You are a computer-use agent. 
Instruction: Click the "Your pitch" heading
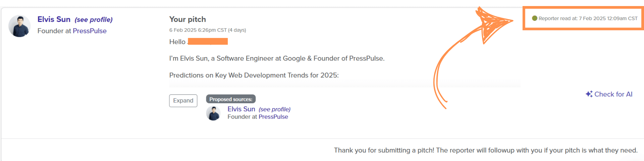(x=187, y=19)
